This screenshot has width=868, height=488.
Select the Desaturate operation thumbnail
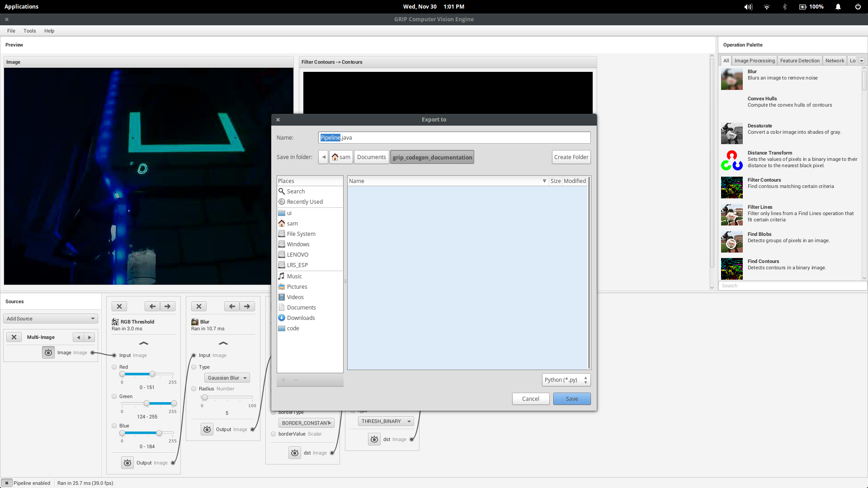coord(731,133)
